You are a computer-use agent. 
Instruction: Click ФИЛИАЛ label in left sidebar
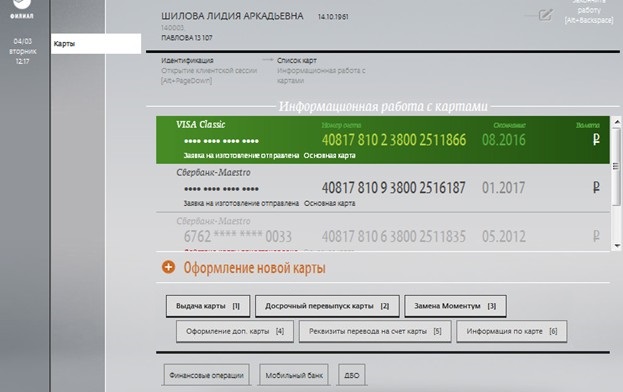point(22,16)
